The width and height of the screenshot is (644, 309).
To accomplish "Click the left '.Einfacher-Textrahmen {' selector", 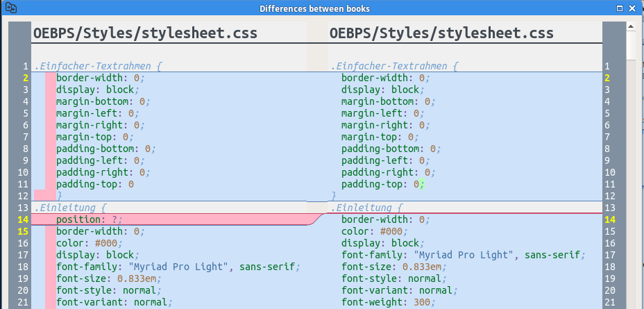I will 97,67.
